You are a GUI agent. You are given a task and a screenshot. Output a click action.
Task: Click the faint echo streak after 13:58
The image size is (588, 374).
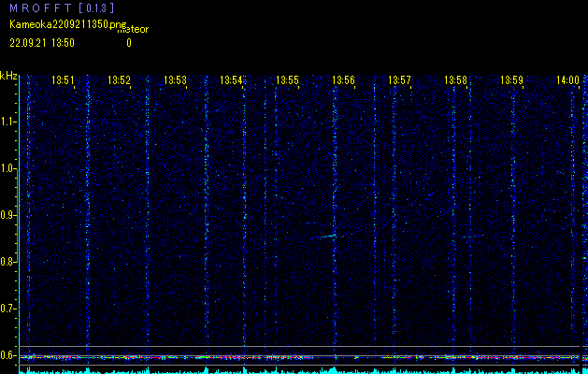click(x=473, y=237)
